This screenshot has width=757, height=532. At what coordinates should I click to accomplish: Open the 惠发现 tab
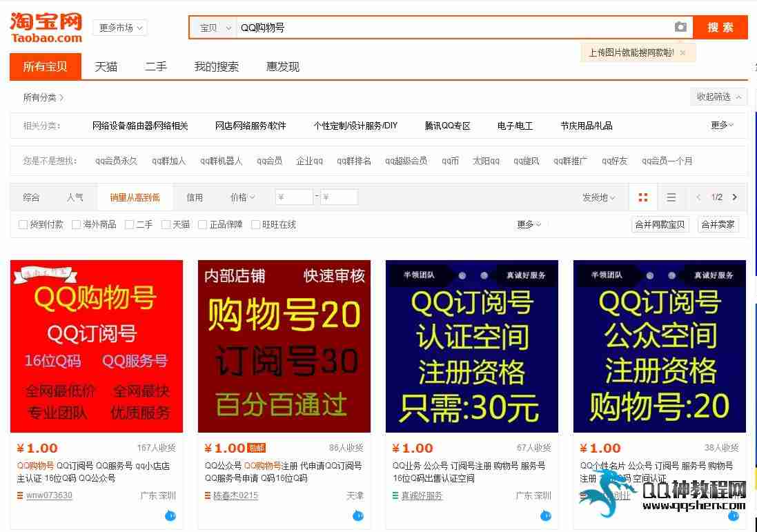pyautogui.click(x=283, y=67)
